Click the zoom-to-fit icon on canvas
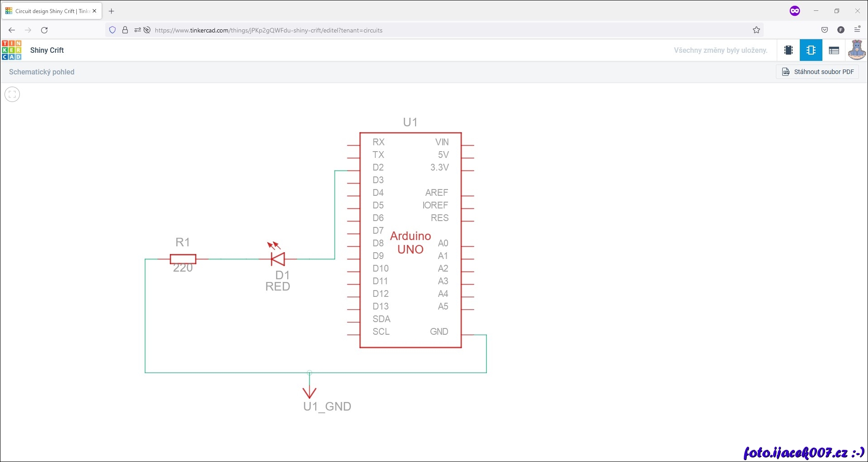This screenshot has width=868, height=462. pyautogui.click(x=12, y=94)
